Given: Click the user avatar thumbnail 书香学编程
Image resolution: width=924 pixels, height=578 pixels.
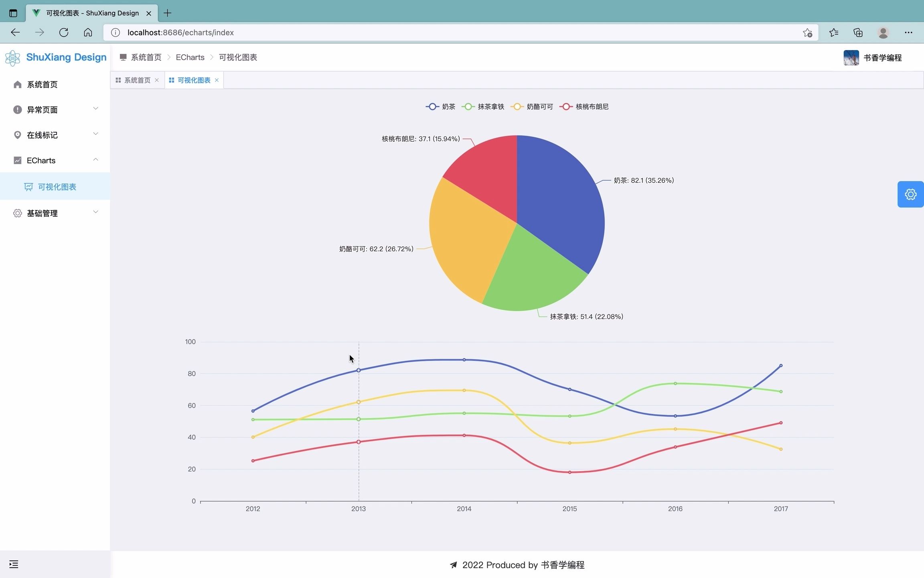Looking at the screenshot, I should coord(851,58).
